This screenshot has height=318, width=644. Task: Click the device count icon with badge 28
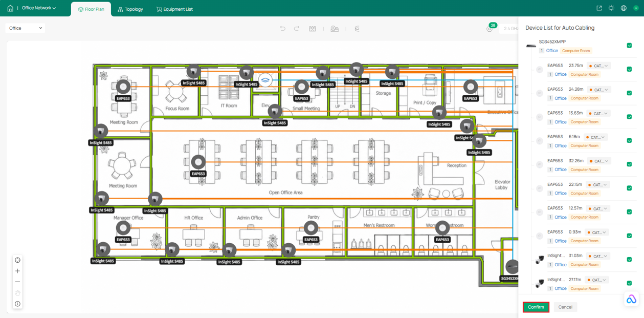(x=490, y=28)
